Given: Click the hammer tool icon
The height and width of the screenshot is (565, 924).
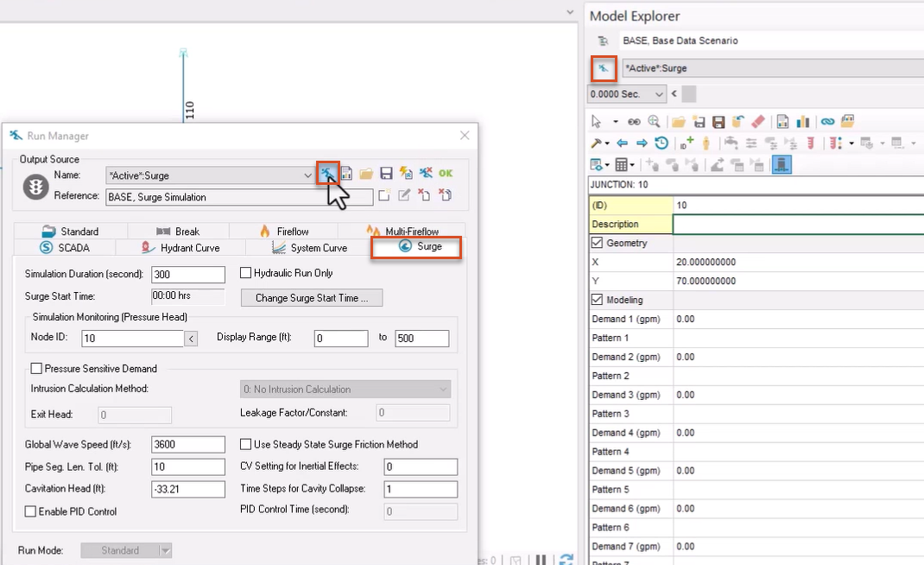Looking at the screenshot, I should point(597,143).
